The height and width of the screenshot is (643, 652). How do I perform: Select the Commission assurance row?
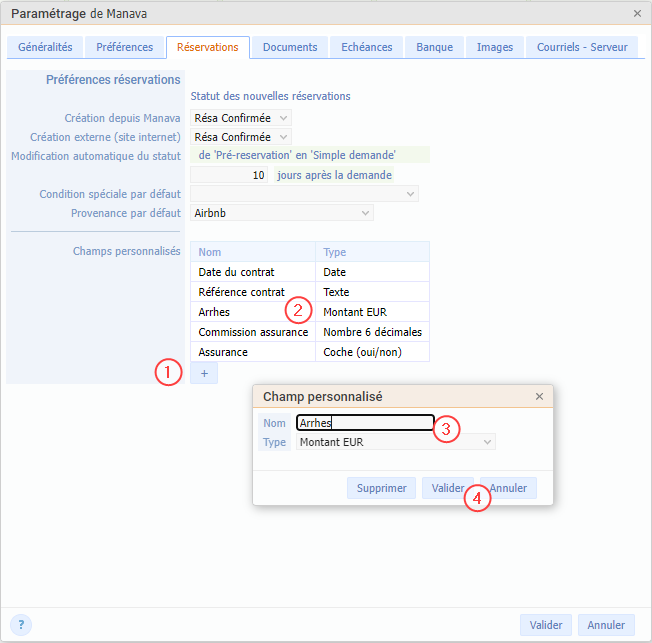coord(253,332)
